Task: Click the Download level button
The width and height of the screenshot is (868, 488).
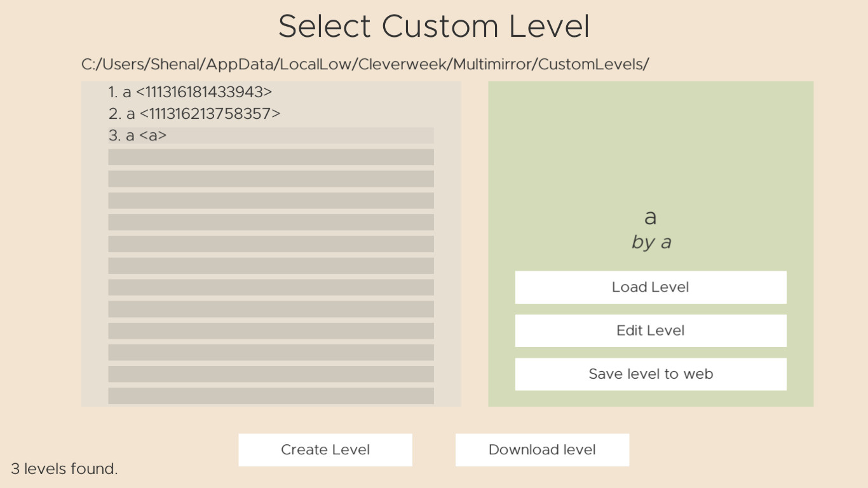Action: click(x=542, y=449)
